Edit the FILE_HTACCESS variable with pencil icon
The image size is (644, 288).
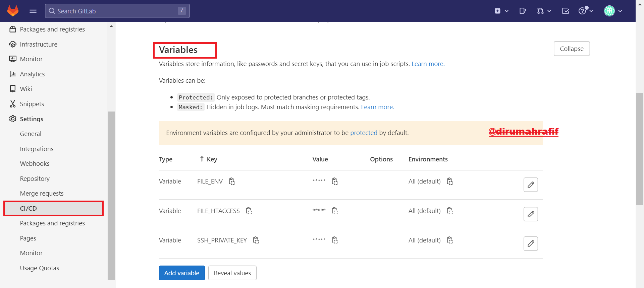[x=531, y=214]
